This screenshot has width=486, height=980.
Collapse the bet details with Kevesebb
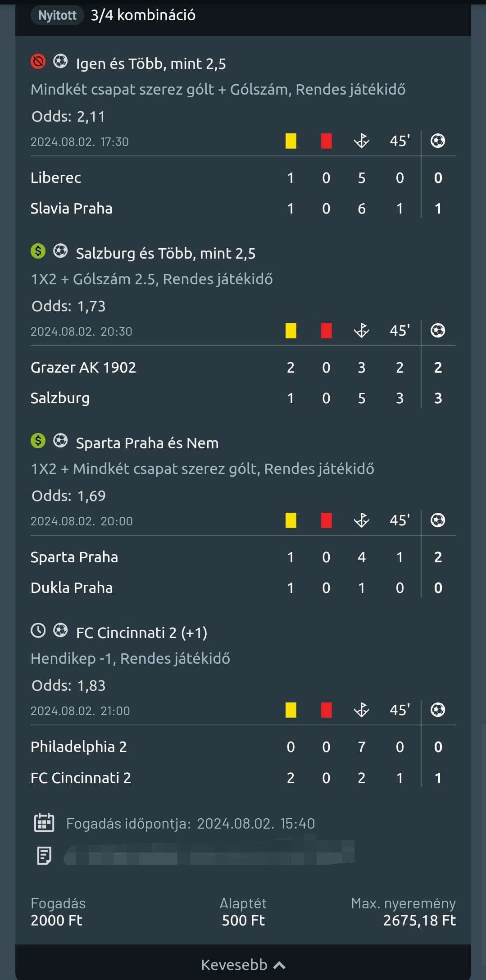pyautogui.click(x=243, y=965)
